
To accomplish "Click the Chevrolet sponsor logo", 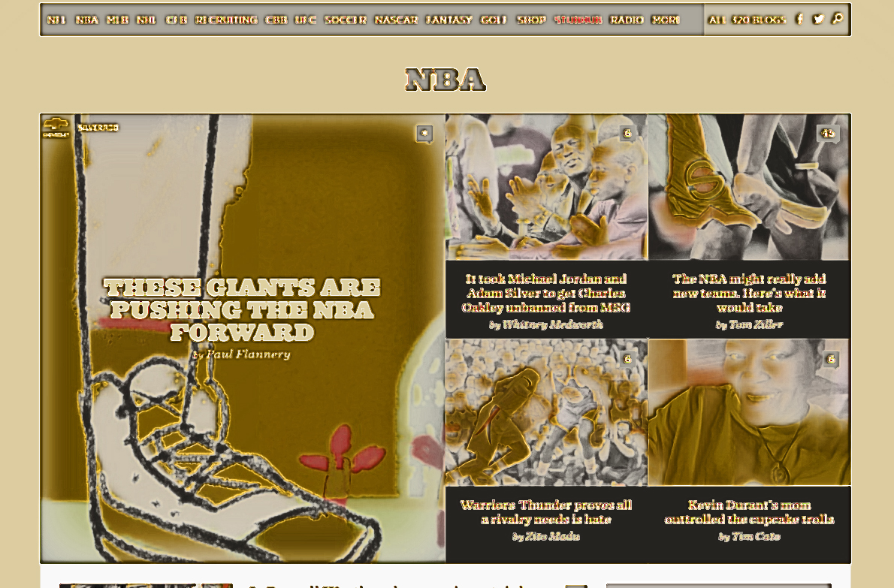I will [x=56, y=127].
